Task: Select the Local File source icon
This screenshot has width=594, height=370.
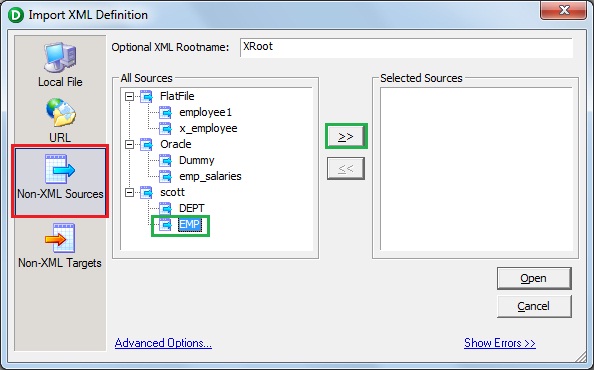Action: tap(60, 57)
